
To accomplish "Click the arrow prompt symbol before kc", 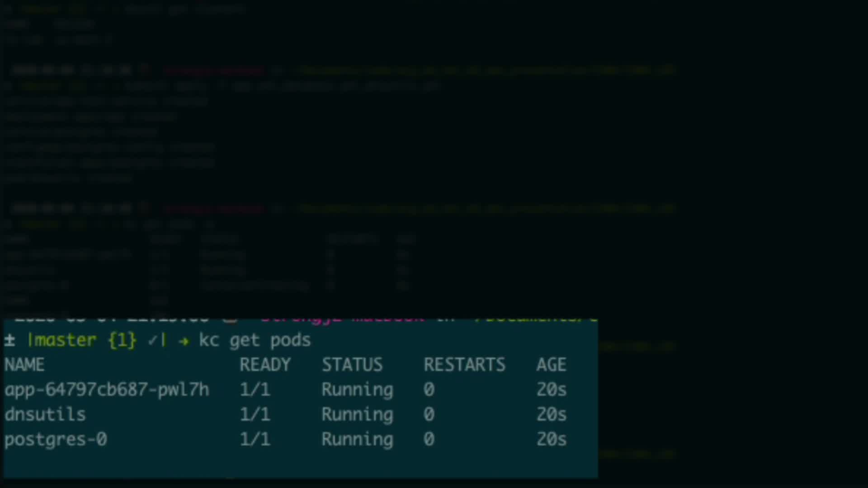I will tap(184, 341).
